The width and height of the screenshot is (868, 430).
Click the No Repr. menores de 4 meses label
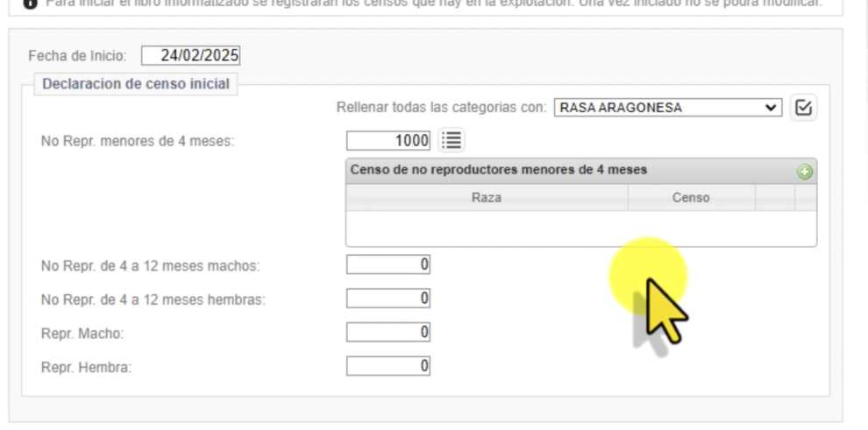point(137,141)
